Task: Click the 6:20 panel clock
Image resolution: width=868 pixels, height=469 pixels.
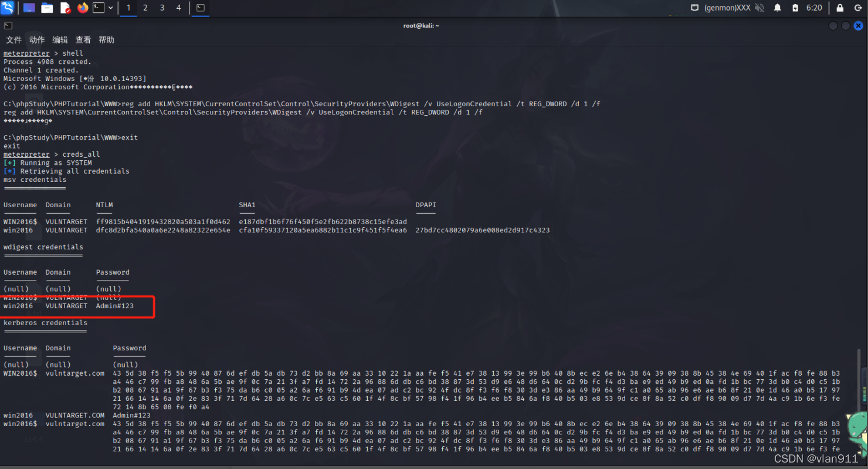Action: click(814, 8)
